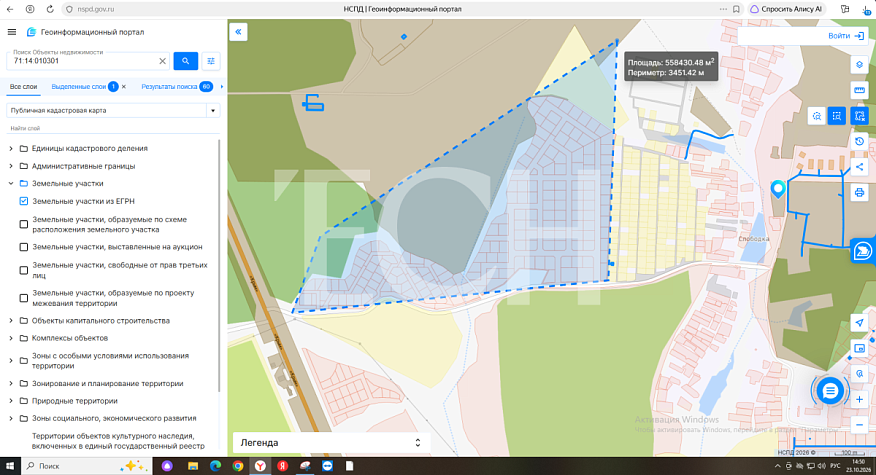
Task: Select the ruler measurement tool
Action: pos(859,90)
